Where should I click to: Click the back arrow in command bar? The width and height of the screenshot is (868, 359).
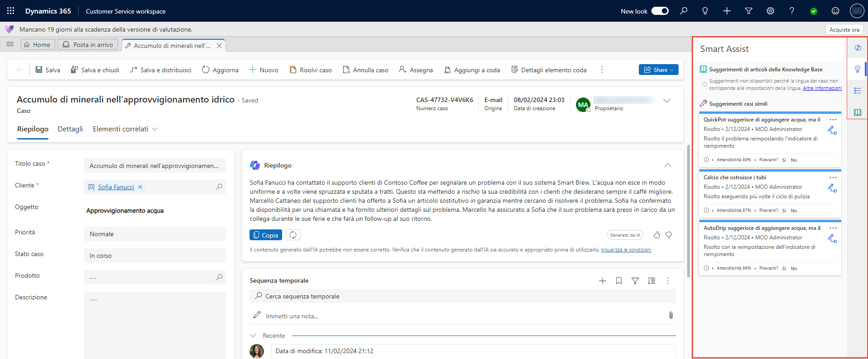[x=20, y=70]
